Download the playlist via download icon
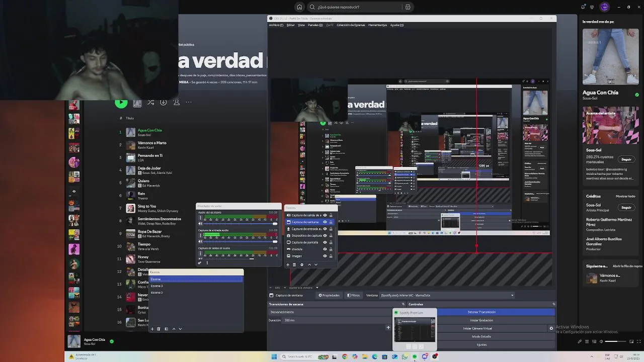 coord(164,103)
